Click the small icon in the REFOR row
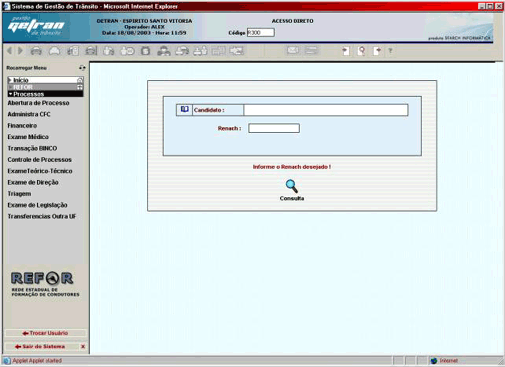 [x=80, y=87]
